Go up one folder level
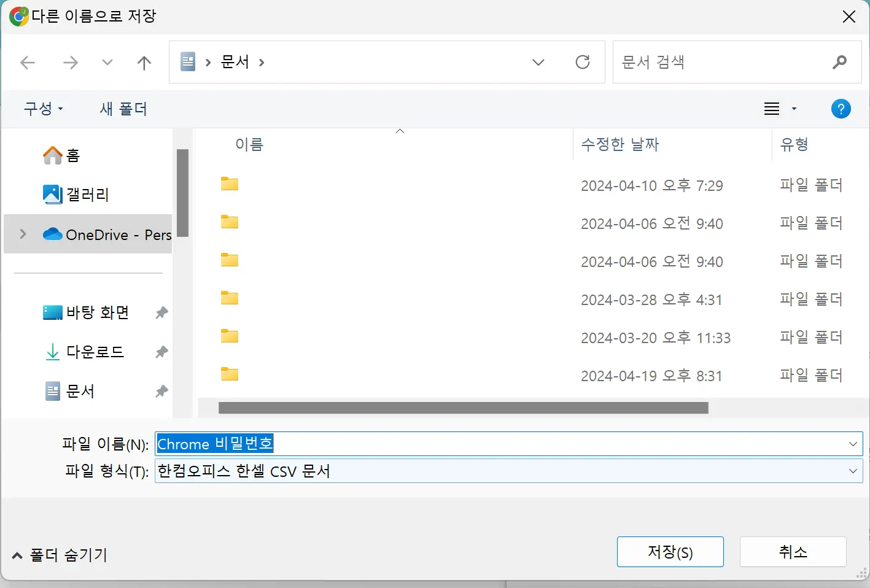This screenshot has height=588, width=870. click(144, 63)
